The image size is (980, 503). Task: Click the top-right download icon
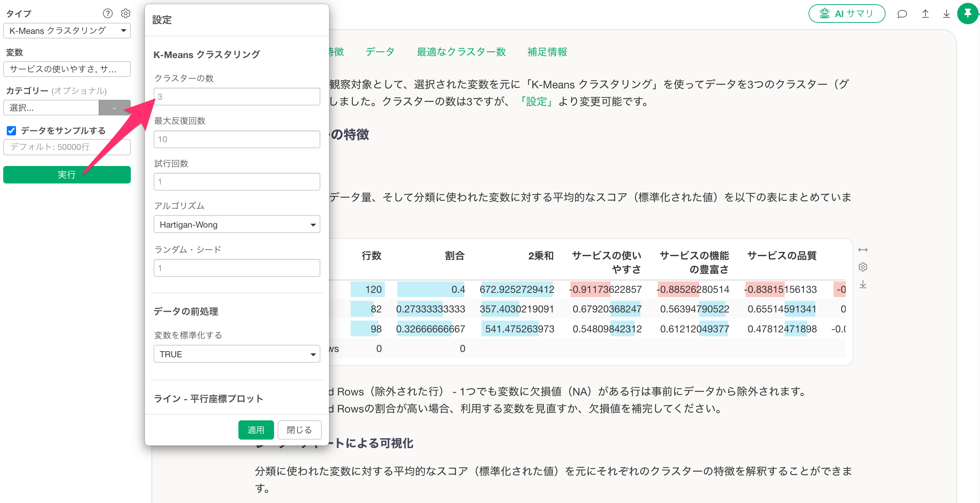pyautogui.click(x=947, y=14)
